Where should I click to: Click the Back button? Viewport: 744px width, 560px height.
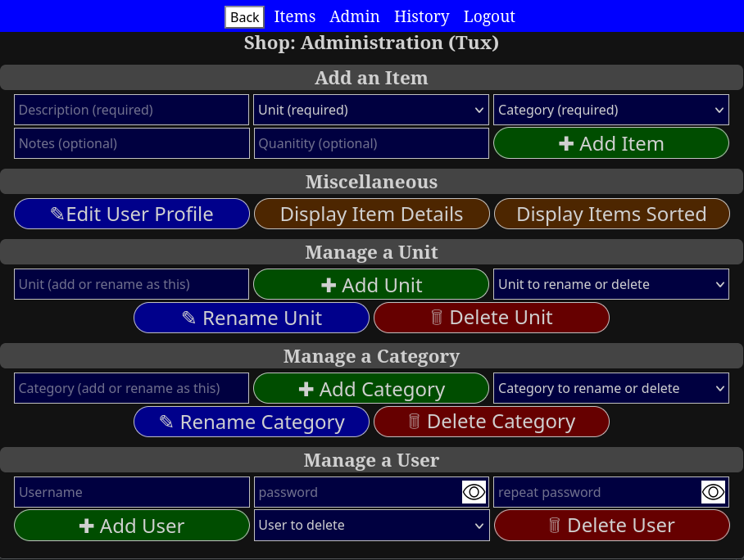click(x=244, y=17)
